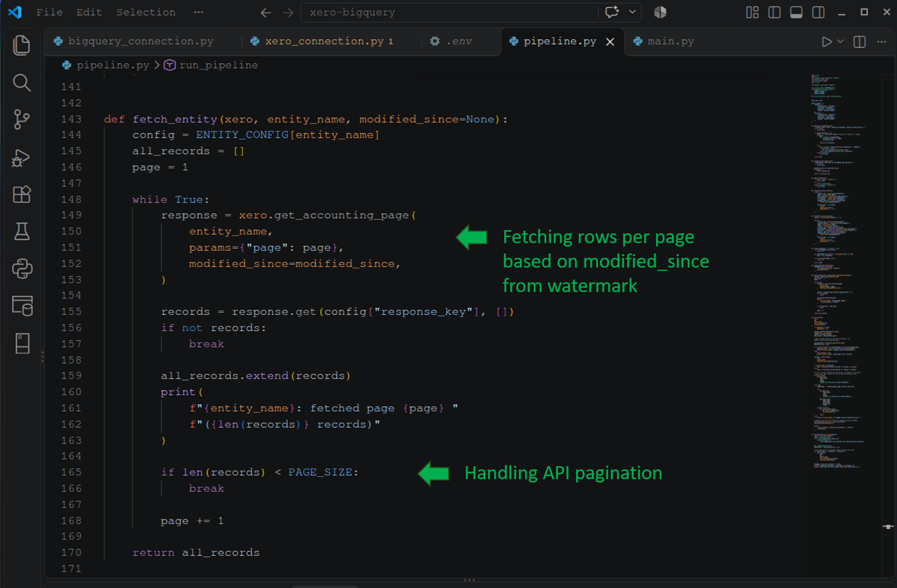Open the Run and Debug view
This screenshot has width=897, height=588.
pos(22,158)
